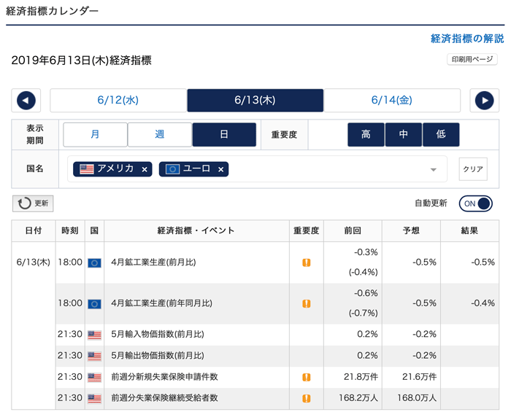The image size is (511, 420).
Task: Click EU flag beside 4月鉱工業生産(前年同月比)
Action: click(94, 303)
